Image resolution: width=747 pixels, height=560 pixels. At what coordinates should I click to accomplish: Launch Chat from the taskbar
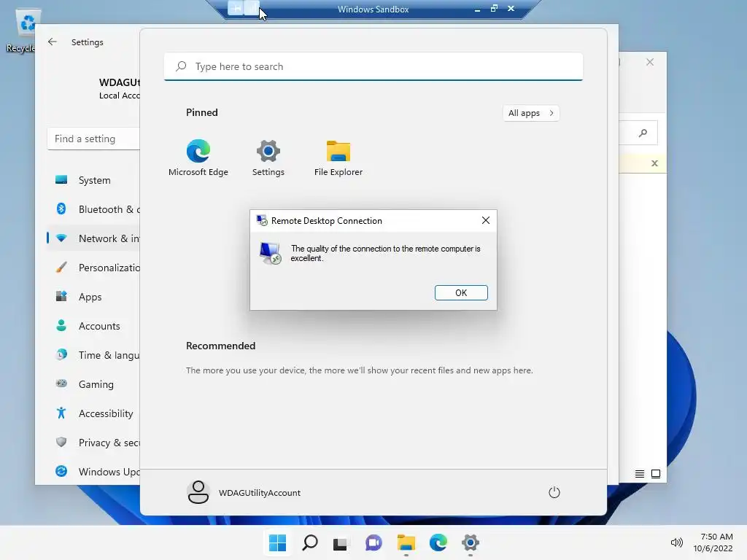tap(373, 542)
